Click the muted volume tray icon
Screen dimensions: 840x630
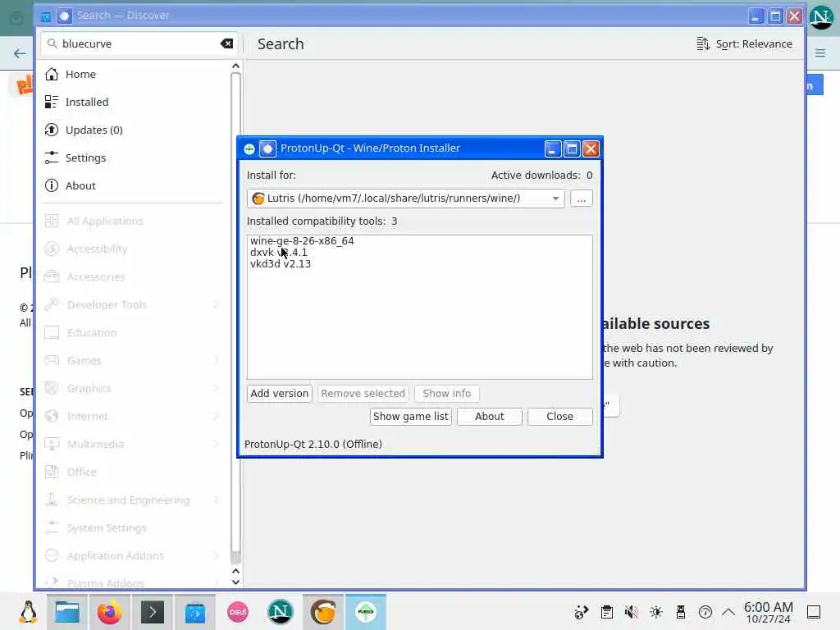pos(632,612)
